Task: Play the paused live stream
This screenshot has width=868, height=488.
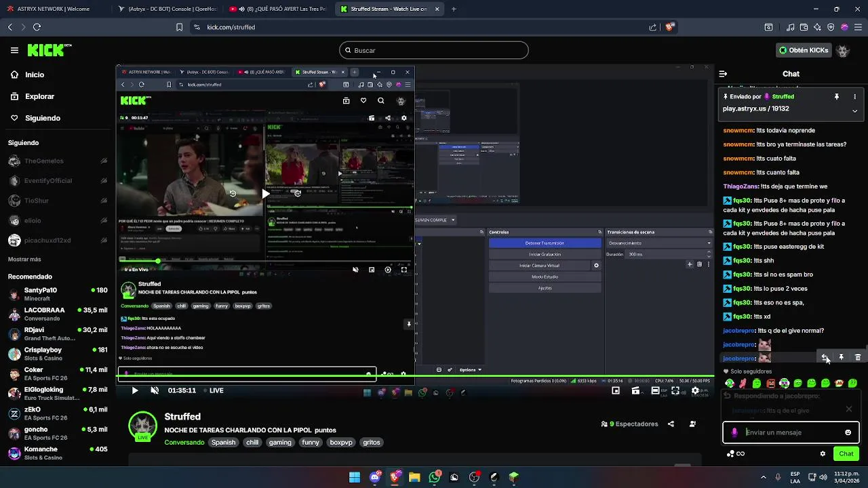Action: pos(134,390)
